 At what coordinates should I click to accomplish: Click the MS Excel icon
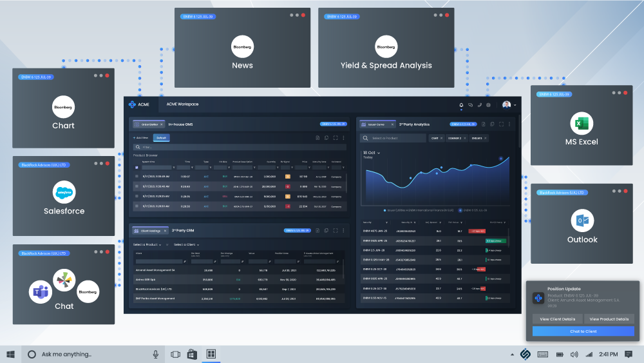click(x=582, y=123)
